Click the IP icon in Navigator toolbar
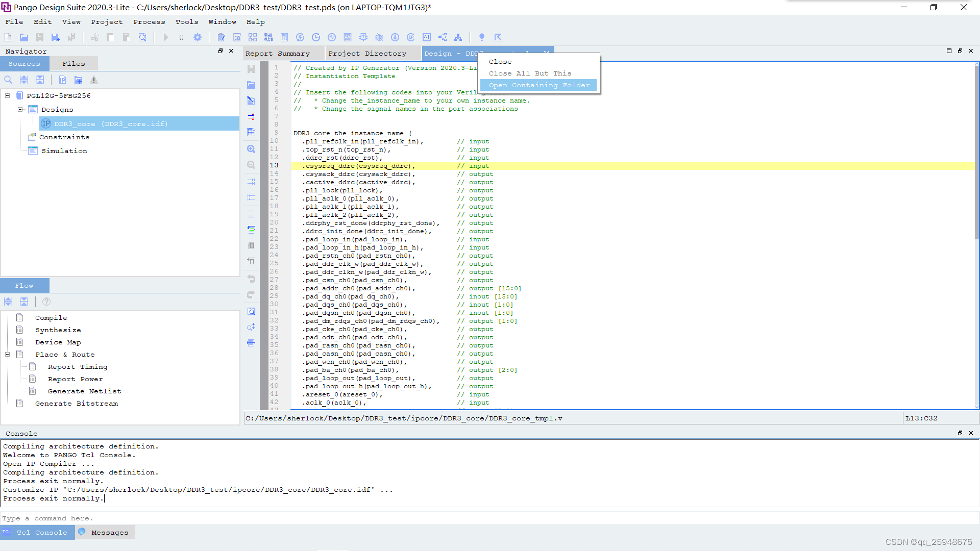Viewport: 980px width, 551px height. (x=62, y=80)
